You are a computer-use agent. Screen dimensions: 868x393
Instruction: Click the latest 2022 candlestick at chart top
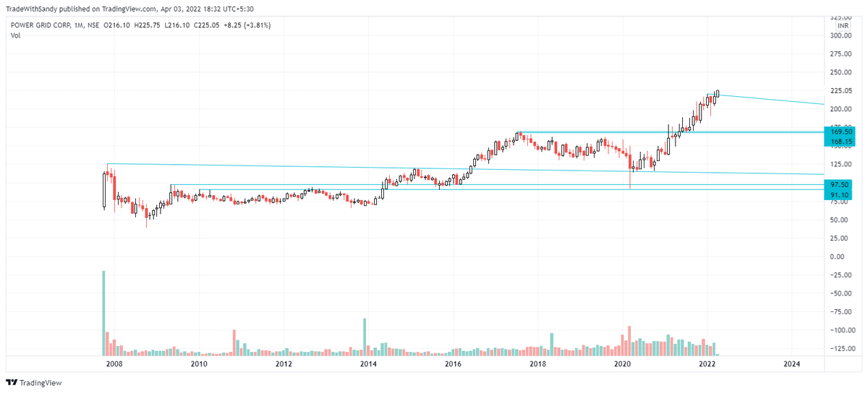[x=718, y=94]
